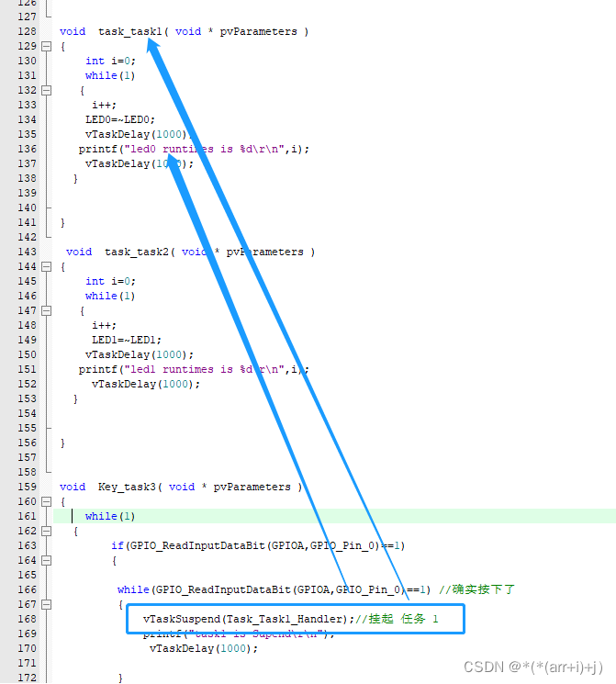Click the vTaskSuspend(Task_Task1_Handler) call
This screenshot has height=684, width=616.
[249, 619]
